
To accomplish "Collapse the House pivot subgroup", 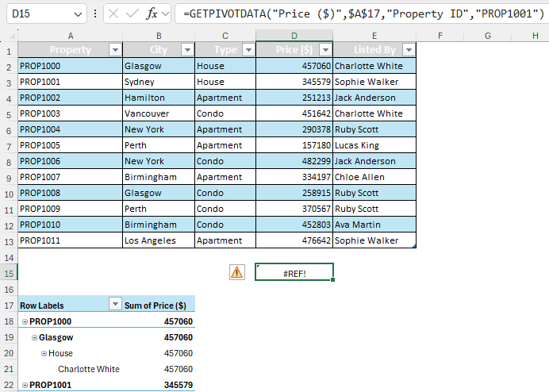I will tap(44, 353).
